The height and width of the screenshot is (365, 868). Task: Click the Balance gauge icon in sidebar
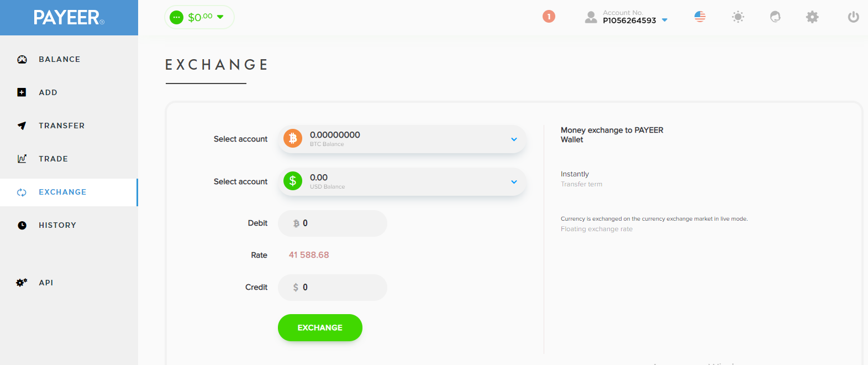(x=22, y=59)
